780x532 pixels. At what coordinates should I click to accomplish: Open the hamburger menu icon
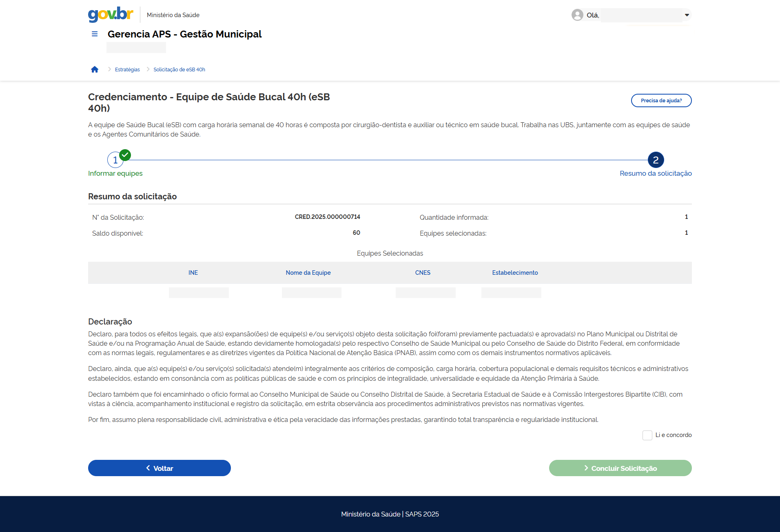95,34
